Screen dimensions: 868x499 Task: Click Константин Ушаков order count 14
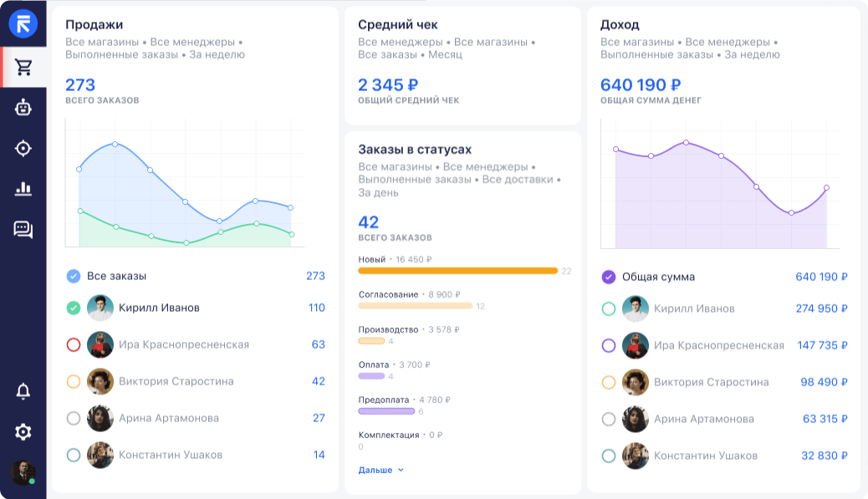[x=319, y=455]
